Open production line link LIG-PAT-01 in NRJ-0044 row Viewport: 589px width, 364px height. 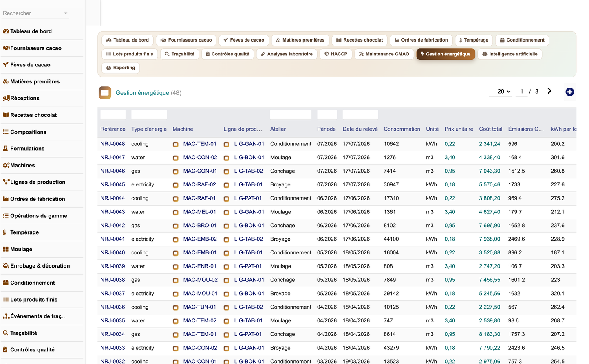click(248, 198)
